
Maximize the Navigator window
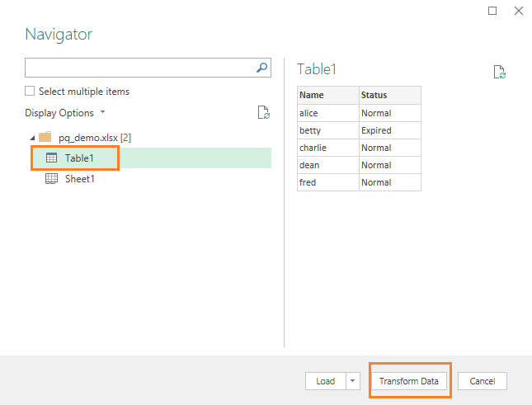(492, 11)
